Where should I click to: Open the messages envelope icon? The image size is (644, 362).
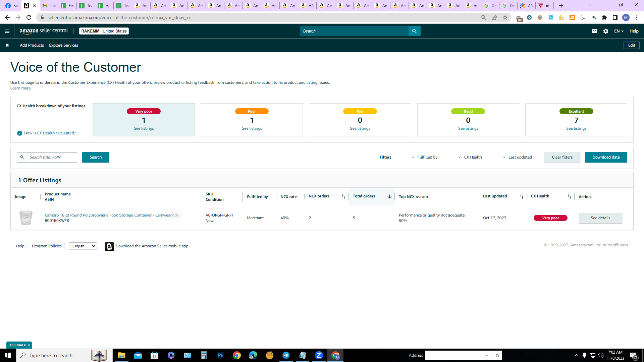point(594,31)
